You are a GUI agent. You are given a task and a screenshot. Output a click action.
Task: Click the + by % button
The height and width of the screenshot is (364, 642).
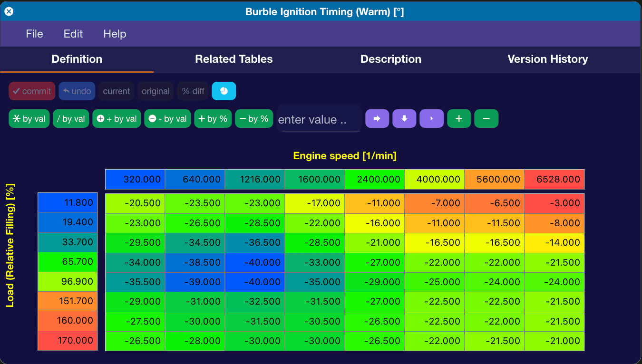click(213, 119)
